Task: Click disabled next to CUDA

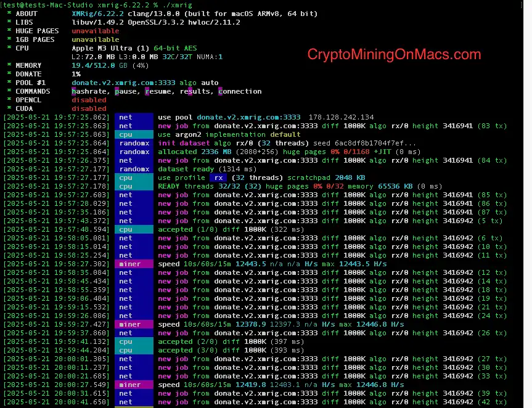Action: [89, 109]
